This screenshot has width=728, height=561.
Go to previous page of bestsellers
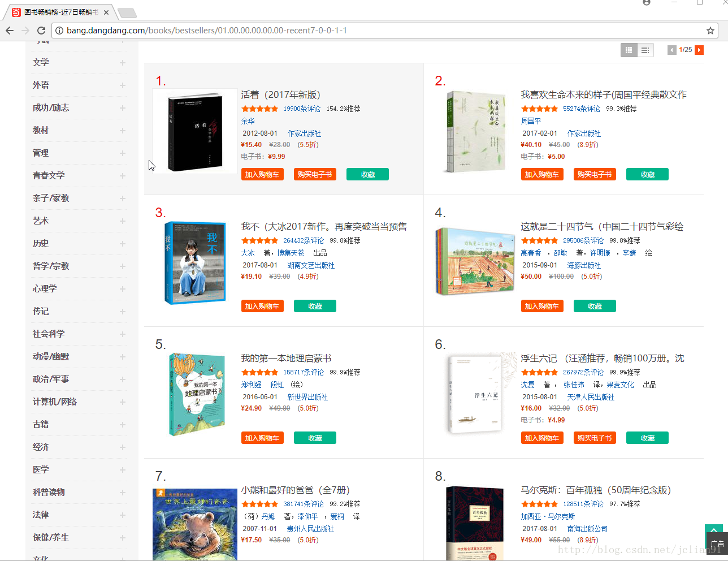point(671,50)
